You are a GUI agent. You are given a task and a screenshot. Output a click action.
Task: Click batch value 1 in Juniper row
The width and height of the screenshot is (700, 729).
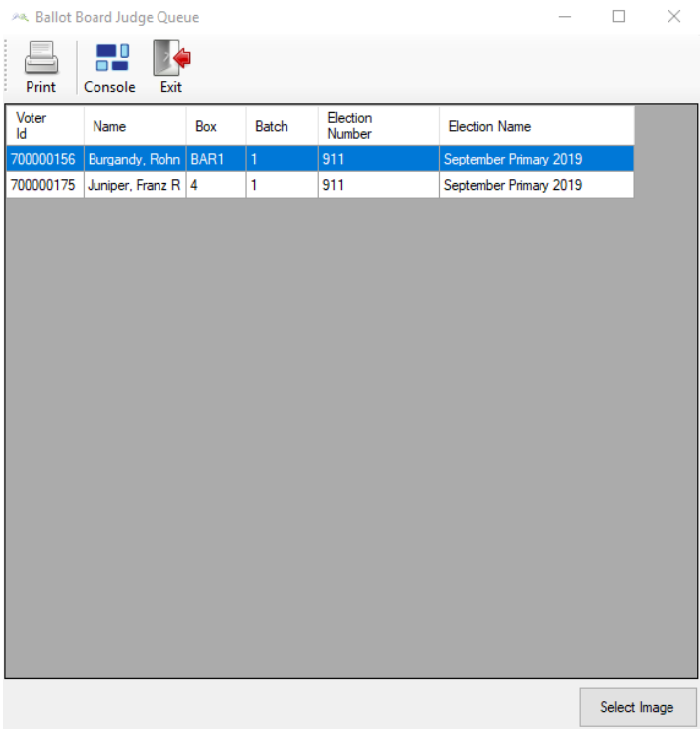click(x=283, y=185)
